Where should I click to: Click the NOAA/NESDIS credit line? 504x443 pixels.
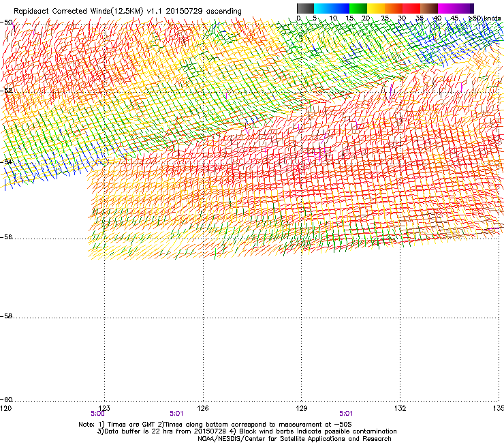[294, 439]
